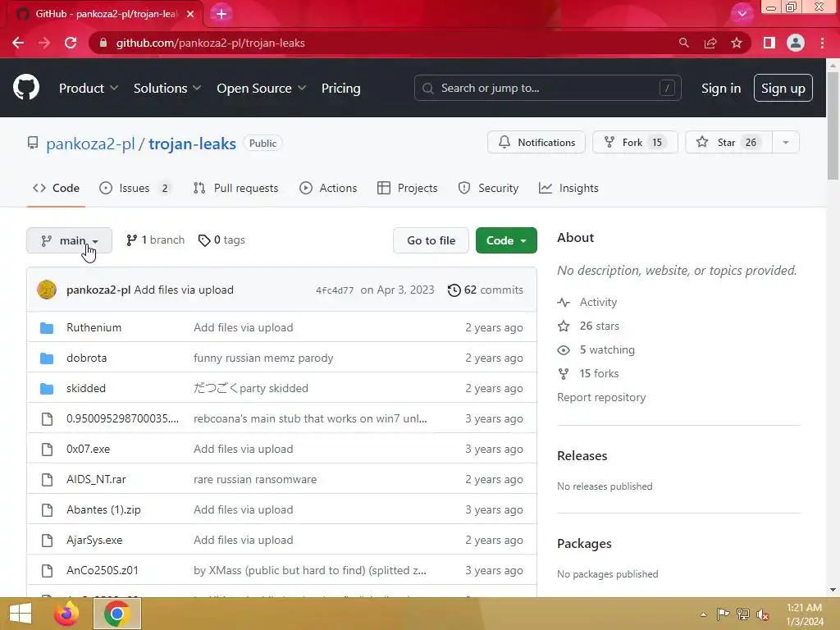Expand the Open Source menu
This screenshot has width=840, height=630.
pyautogui.click(x=262, y=89)
